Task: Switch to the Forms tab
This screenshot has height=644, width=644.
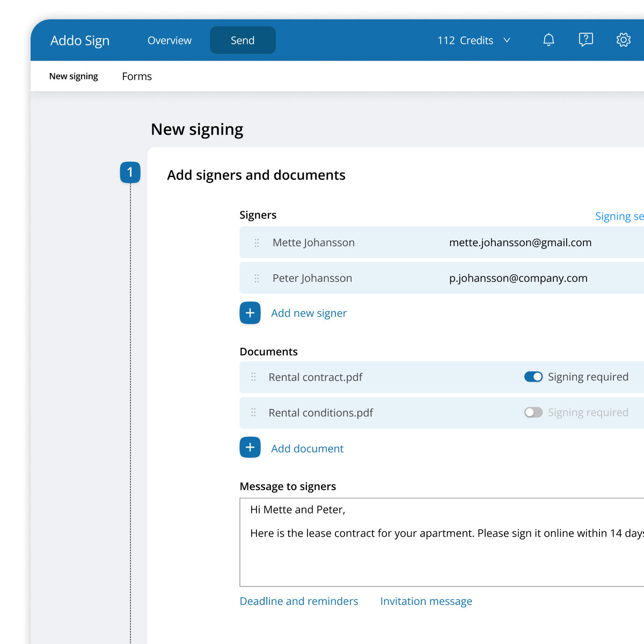Action: [137, 76]
